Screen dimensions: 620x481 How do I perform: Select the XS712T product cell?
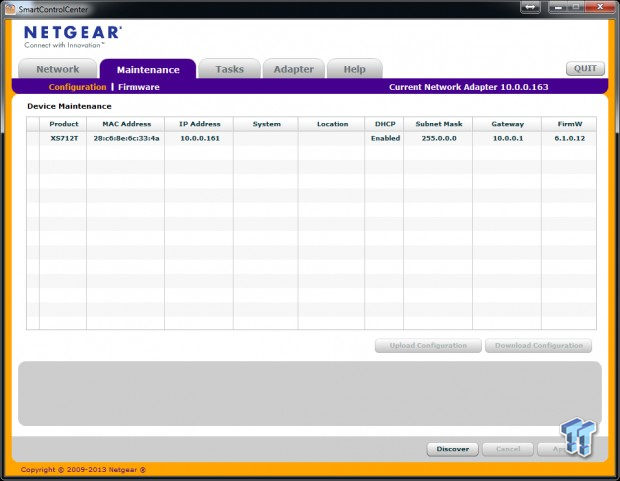(64, 138)
